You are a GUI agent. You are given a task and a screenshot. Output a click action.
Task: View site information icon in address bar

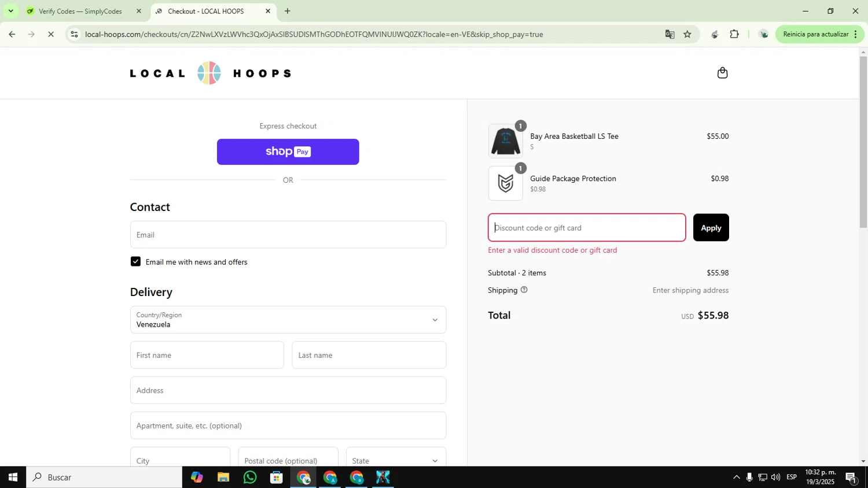(x=74, y=34)
